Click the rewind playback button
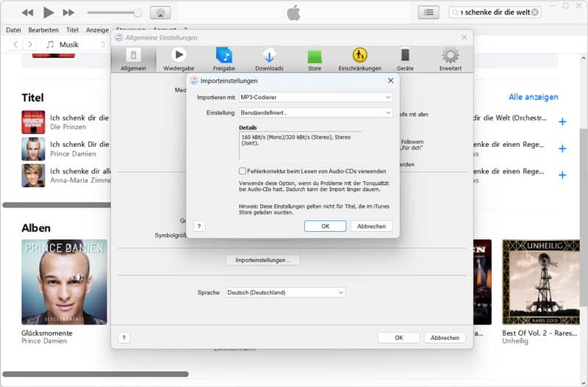The width and height of the screenshot is (588, 387). pyautogui.click(x=27, y=12)
